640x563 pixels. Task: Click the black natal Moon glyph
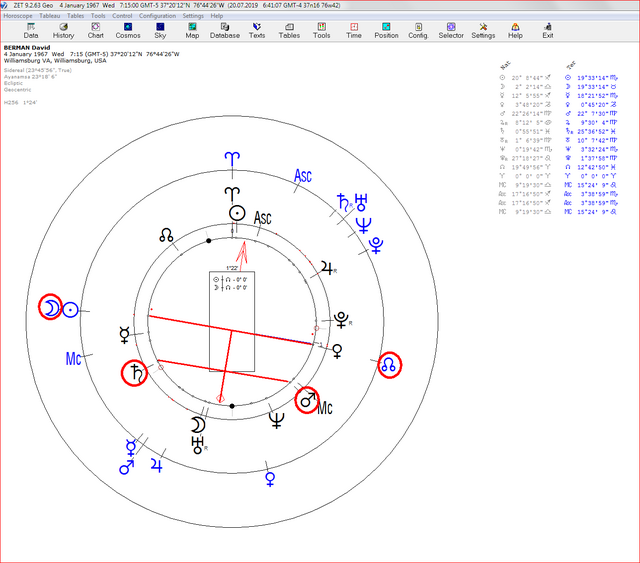(198, 425)
